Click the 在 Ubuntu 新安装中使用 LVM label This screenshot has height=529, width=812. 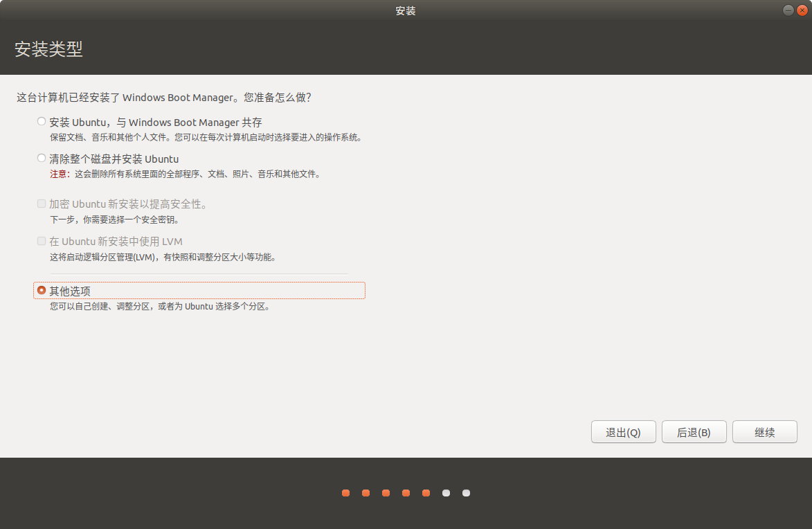[116, 242]
